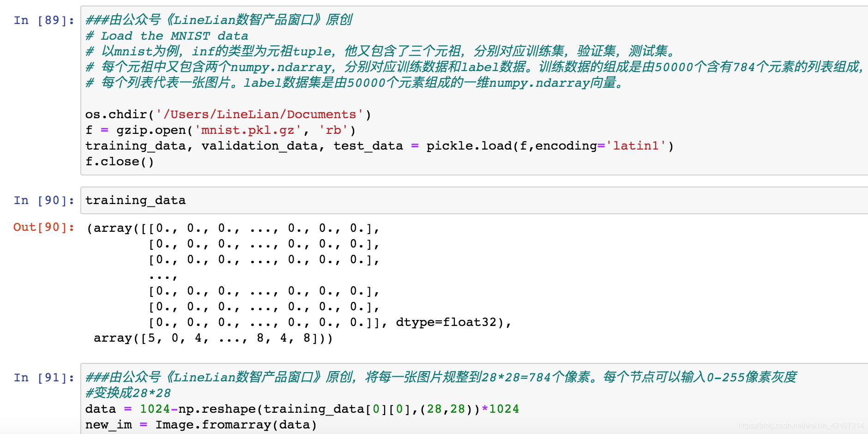Click the f.close() line
Viewport: 868px width, 434px height.
point(120,162)
